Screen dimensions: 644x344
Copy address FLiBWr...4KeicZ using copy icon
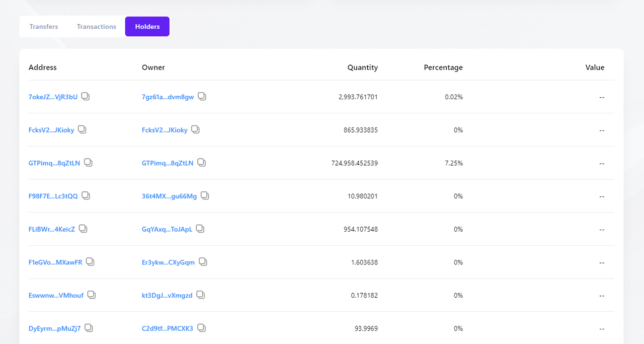(x=83, y=229)
